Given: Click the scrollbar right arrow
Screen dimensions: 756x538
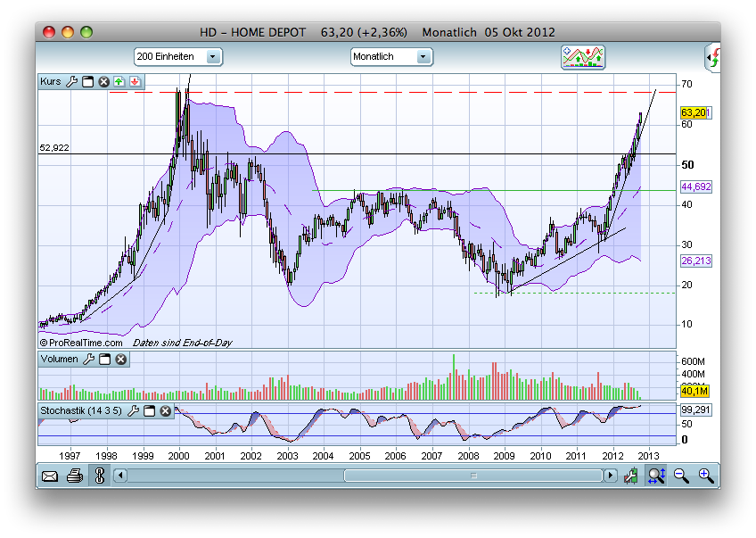Looking at the screenshot, I should [611, 476].
